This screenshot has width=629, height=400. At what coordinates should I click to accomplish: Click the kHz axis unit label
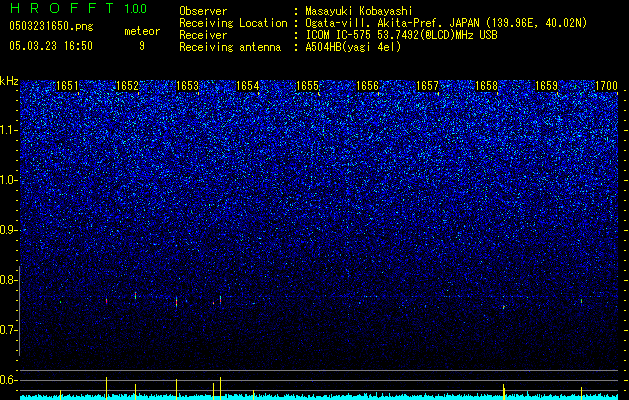[9, 81]
